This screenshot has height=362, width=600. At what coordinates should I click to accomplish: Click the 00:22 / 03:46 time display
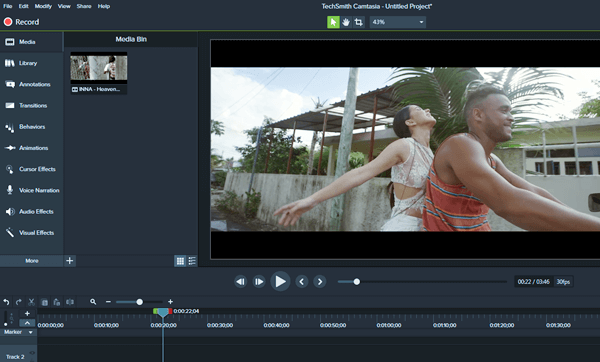(533, 282)
